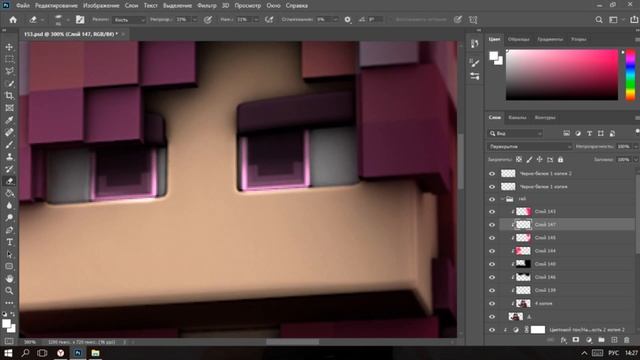
Task: Select the Crop tool
Action: pos(9,96)
